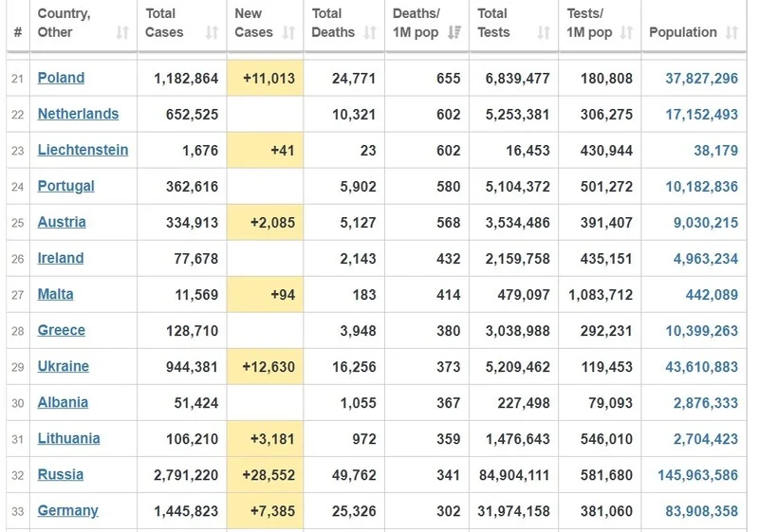Sort by Total Deaths column arrows
The height and width of the screenshot is (532, 759).
click(x=370, y=32)
